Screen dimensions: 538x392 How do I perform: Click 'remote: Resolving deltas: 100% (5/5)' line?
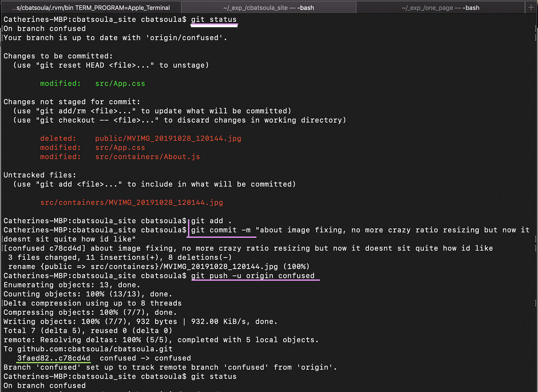pos(161,340)
